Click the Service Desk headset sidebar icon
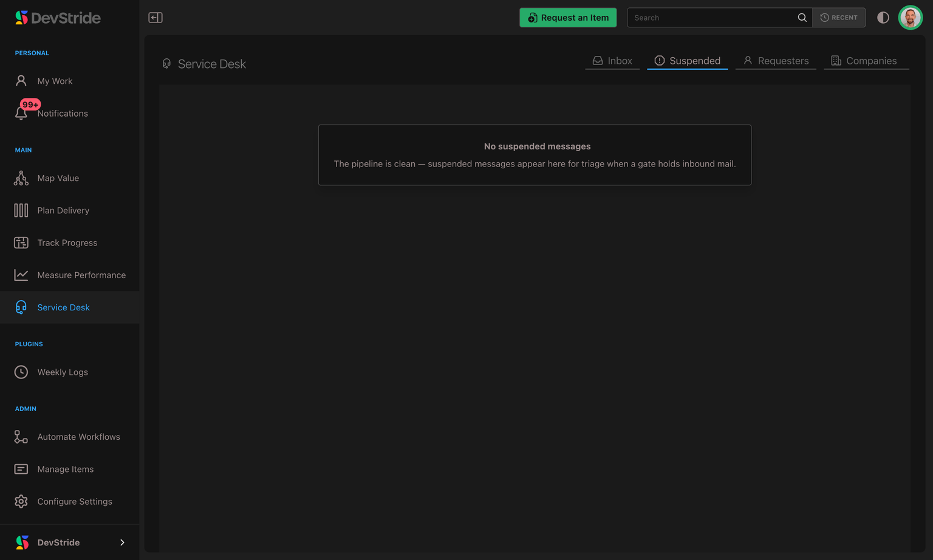 click(21, 307)
